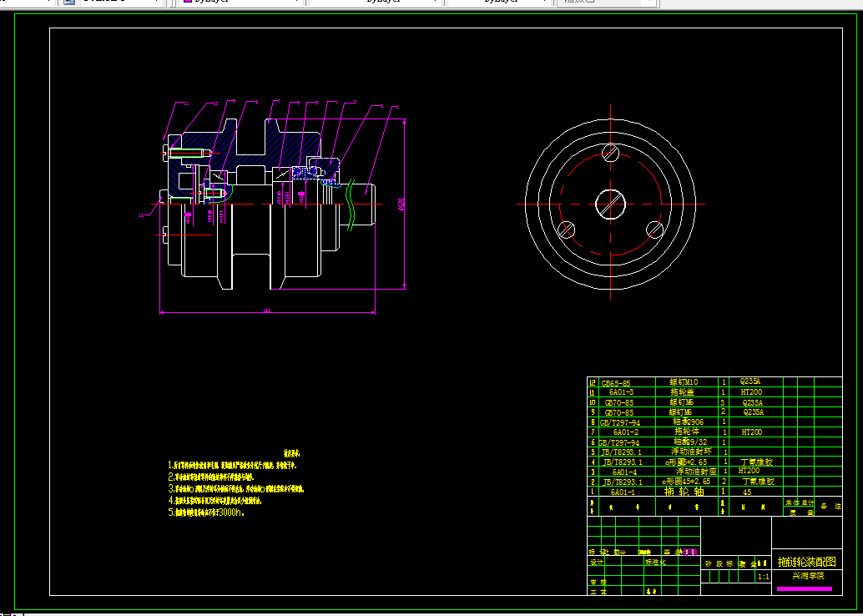
Task: Click 螺钉M6 in row 10
Action: pyautogui.click(x=681, y=402)
